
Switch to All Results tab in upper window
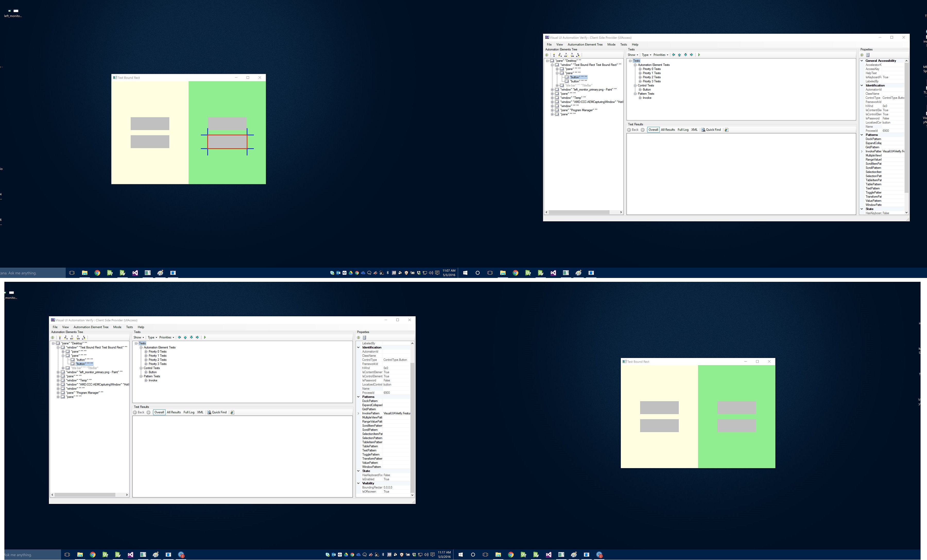pos(668,130)
